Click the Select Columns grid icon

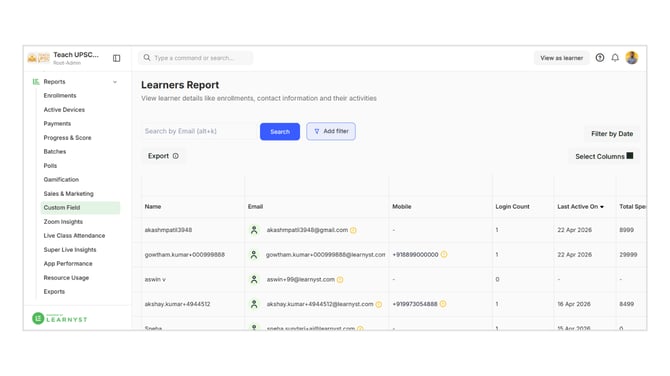click(630, 156)
